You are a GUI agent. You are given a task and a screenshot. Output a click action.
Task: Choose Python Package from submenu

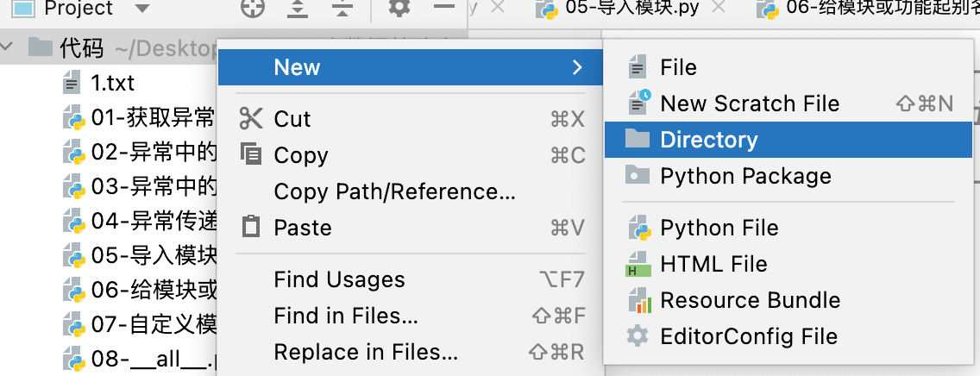[745, 176]
